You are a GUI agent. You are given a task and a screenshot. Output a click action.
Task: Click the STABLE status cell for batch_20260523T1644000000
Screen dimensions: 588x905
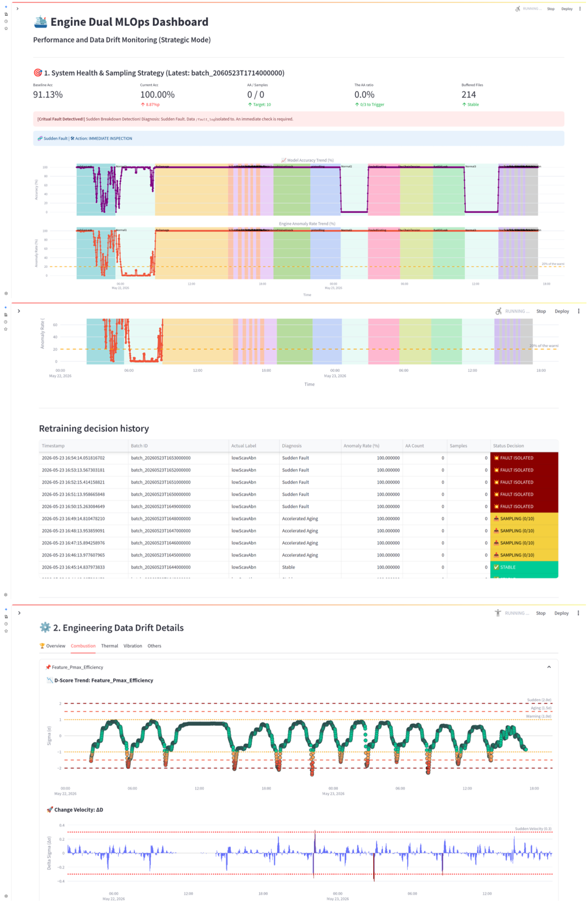click(x=525, y=567)
